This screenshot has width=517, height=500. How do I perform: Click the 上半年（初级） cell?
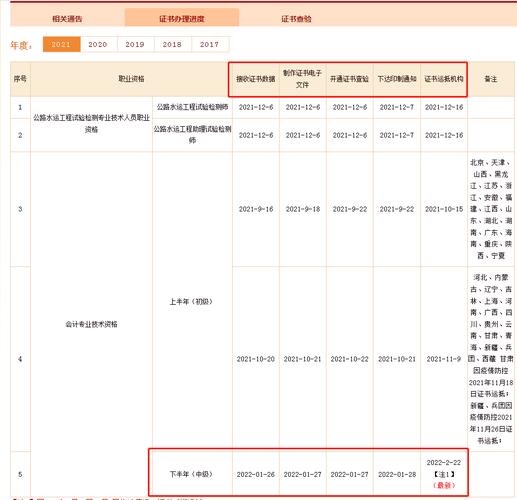(x=191, y=302)
